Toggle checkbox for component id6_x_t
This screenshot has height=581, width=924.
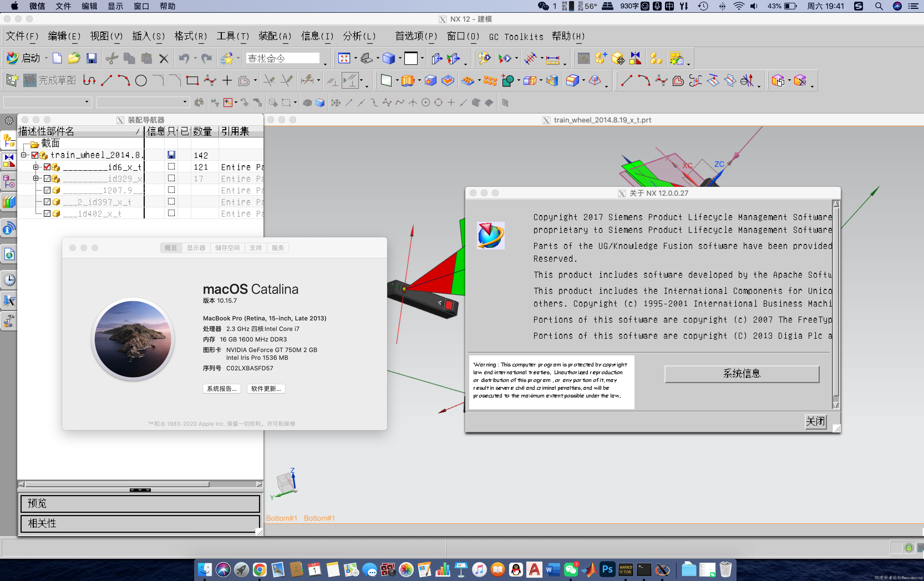(x=47, y=167)
